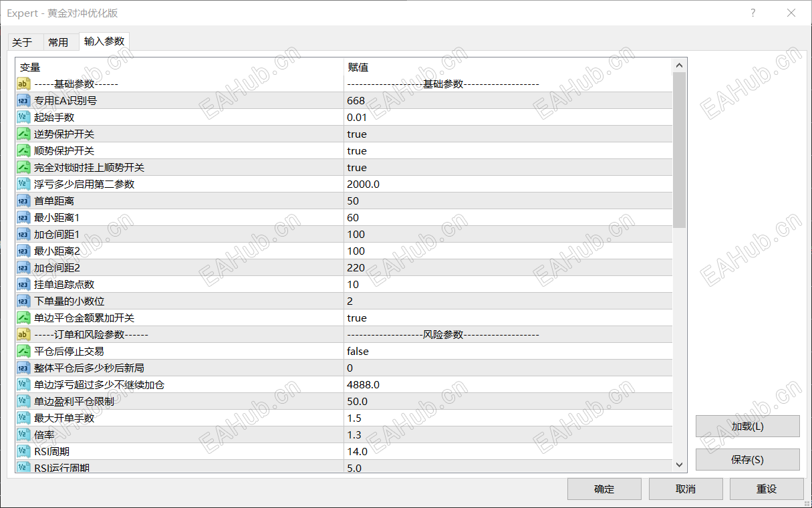This screenshot has height=508, width=812.
Task: Click the 123 icon beside 专用EA识别号
Action: coord(23,100)
